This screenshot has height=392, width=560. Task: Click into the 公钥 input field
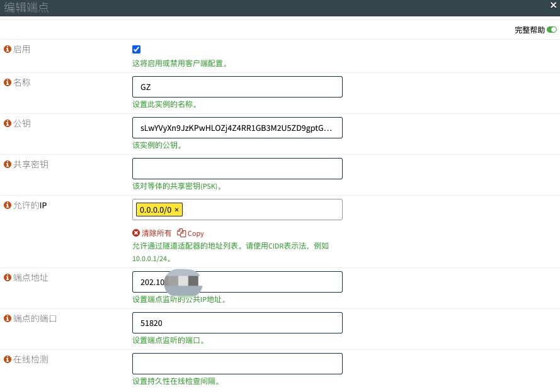237,128
